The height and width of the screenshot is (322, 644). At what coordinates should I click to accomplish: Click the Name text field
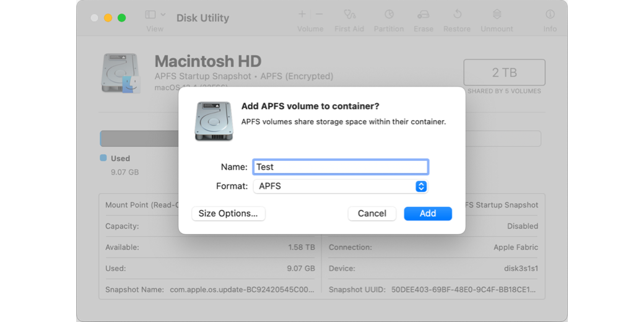pos(341,167)
